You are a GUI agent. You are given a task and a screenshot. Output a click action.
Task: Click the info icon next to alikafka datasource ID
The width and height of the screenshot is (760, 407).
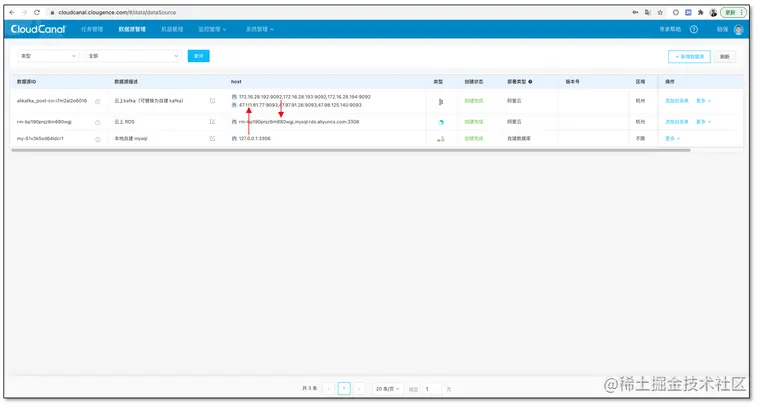pos(97,101)
